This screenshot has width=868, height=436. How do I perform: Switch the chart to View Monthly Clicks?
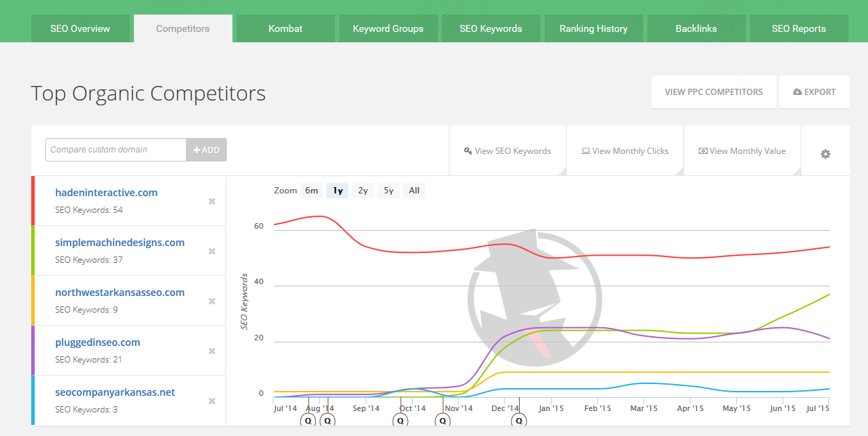[x=625, y=150]
